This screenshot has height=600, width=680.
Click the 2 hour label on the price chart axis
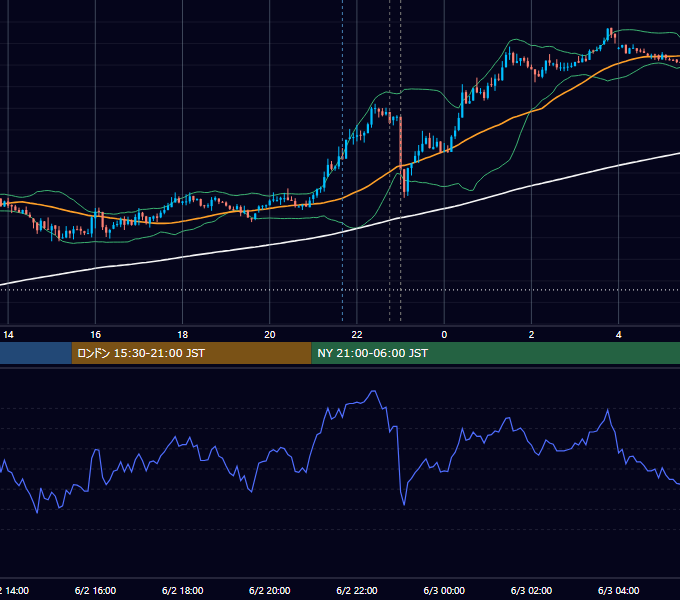(x=531, y=335)
